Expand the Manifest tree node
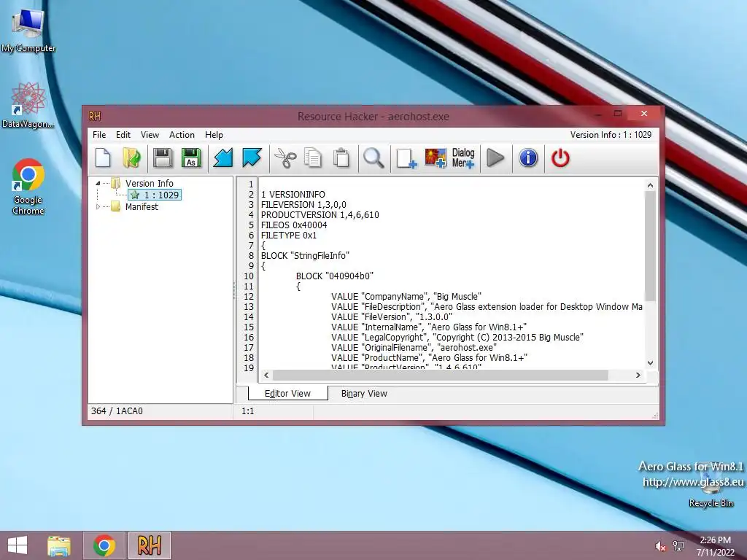This screenshot has height=560, width=747. 98,206
